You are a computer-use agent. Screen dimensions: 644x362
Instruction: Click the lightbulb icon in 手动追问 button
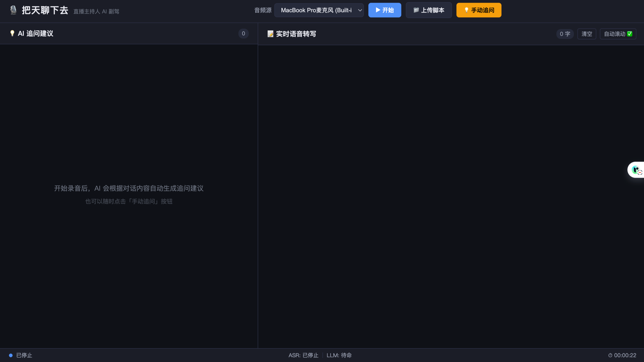coord(466,10)
